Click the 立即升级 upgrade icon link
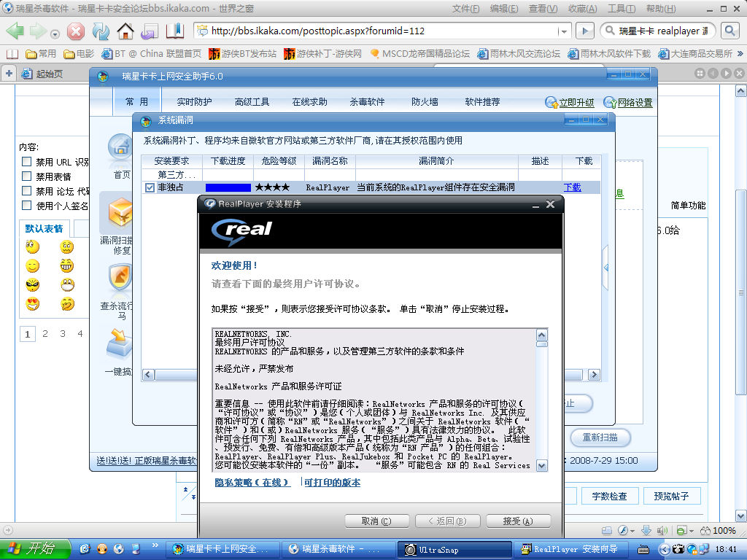The image size is (747, 560). pyautogui.click(x=569, y=102)
